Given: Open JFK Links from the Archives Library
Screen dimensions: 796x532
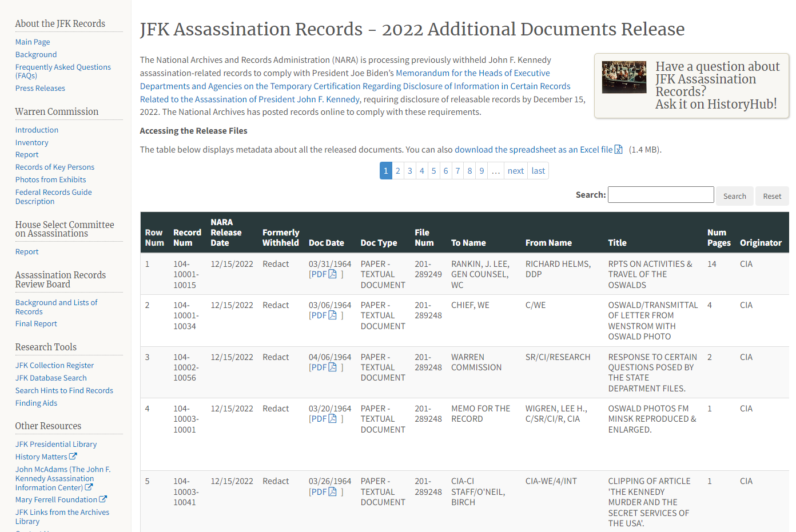Looking at the screenshot, I should click(62, 517).
